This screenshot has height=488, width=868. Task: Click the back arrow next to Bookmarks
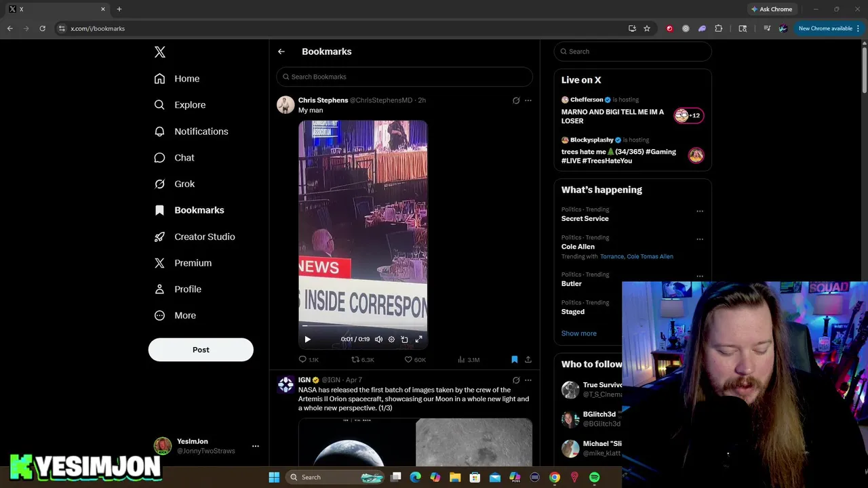tap(281, 52)
